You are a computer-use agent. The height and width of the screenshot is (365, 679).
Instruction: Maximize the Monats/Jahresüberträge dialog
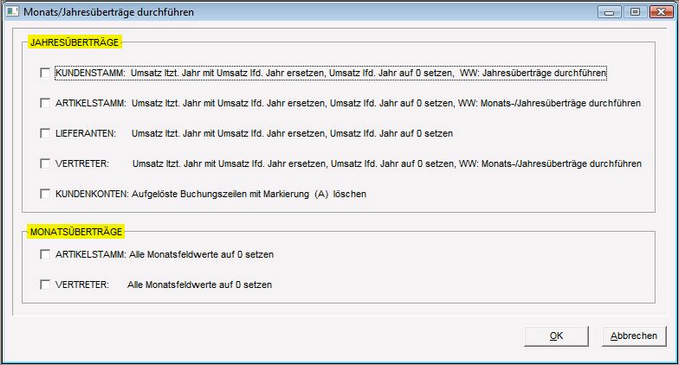635,12
